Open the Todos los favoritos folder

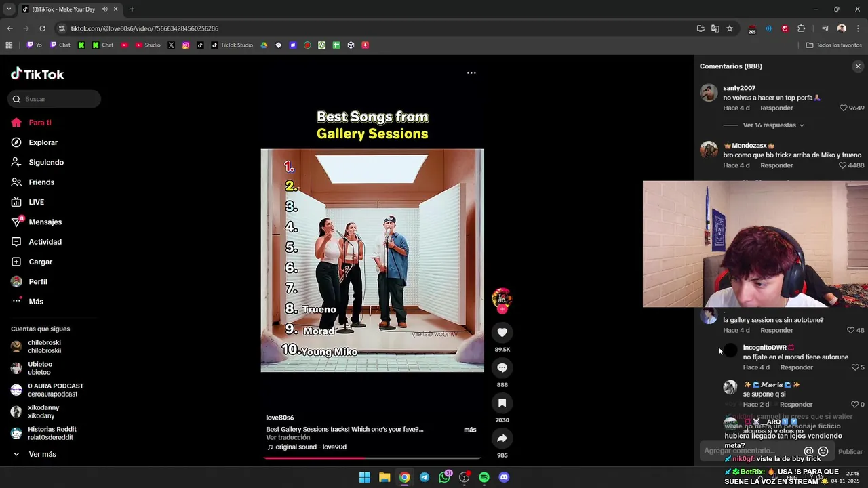(833, 45)
